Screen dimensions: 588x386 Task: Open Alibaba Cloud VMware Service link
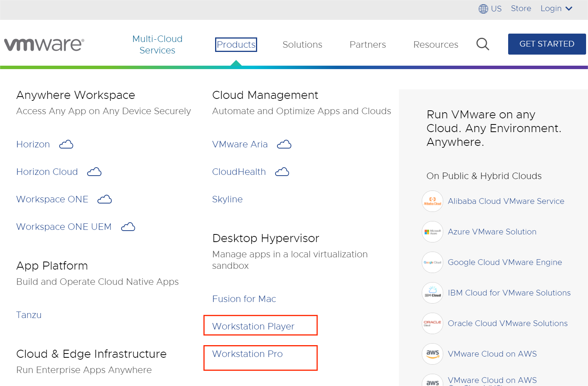point(506,201)
